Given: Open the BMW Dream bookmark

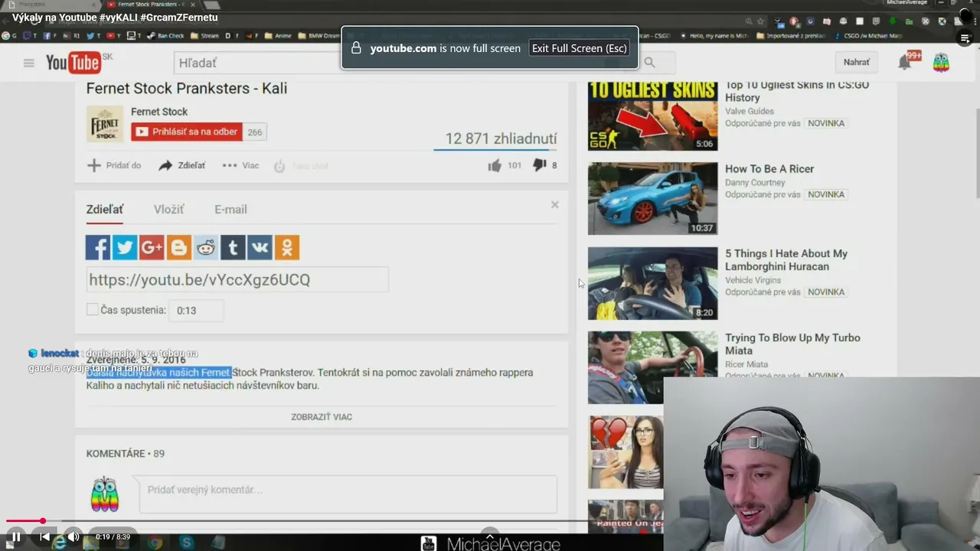Looking at the screenshot, I should point(320,36).
